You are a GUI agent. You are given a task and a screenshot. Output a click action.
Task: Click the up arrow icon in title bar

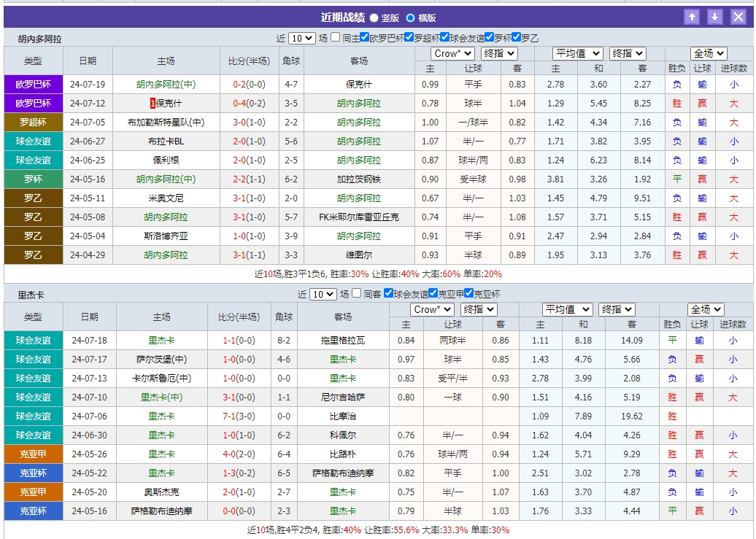[x=691, y=16]
